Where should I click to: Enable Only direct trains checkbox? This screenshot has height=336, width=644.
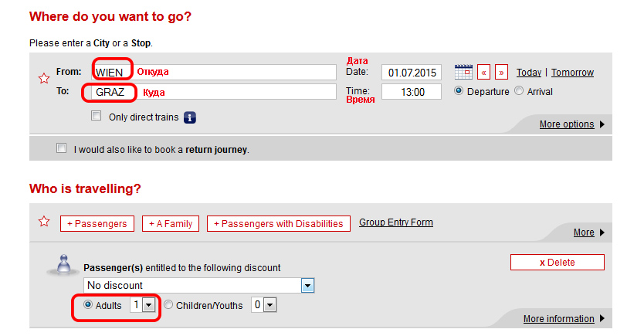tap(96, 116)
